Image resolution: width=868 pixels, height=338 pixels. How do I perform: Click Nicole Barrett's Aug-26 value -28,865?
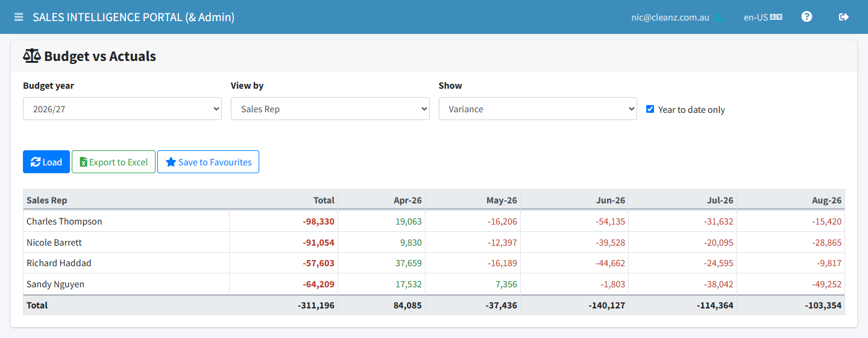tap(827, 243)
